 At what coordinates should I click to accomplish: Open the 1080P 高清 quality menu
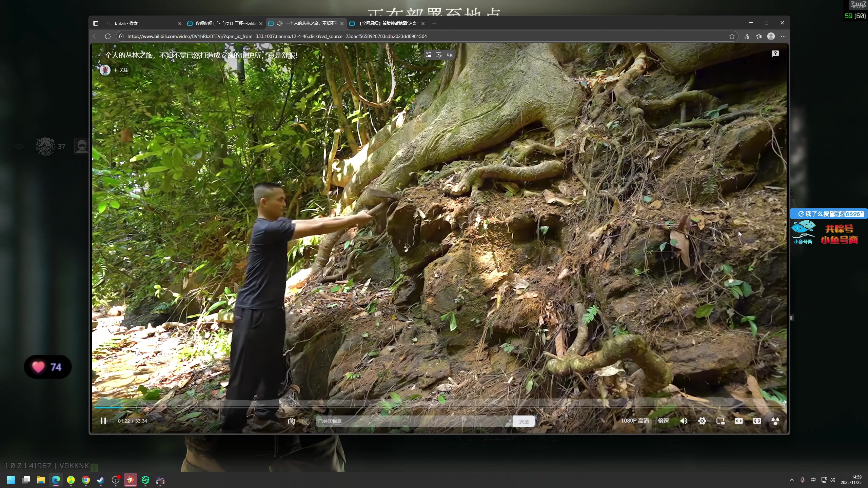pos(635,421)
